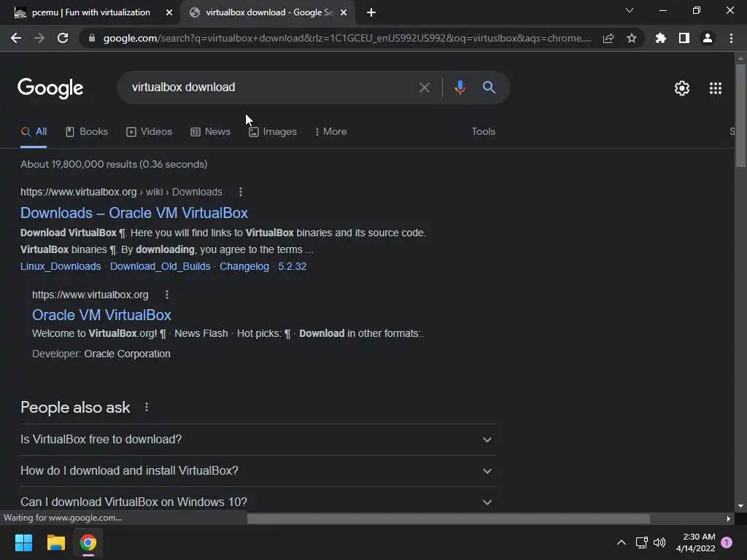
Task: Open the Chrome three-dot menu
Action: [x=731, y=38]
